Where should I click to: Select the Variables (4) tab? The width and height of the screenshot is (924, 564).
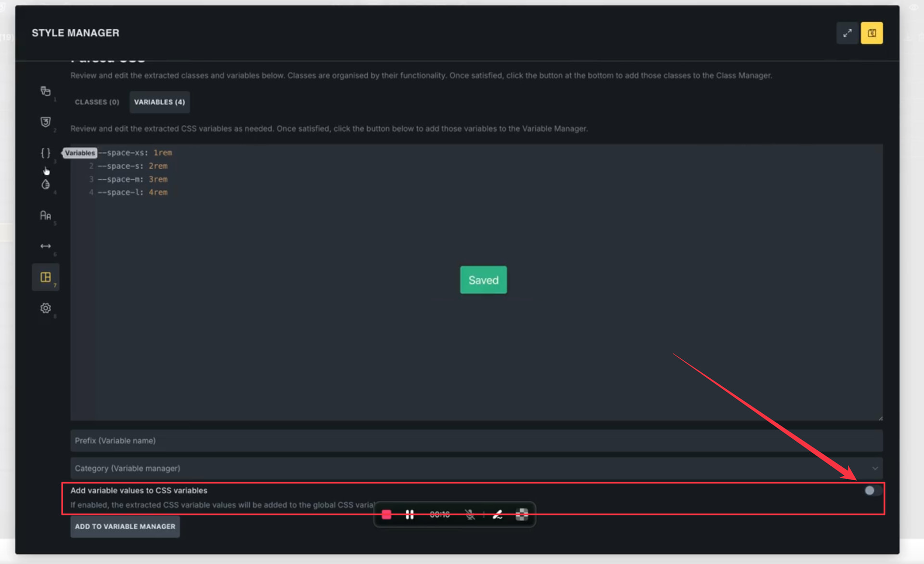tap(159, 102)
